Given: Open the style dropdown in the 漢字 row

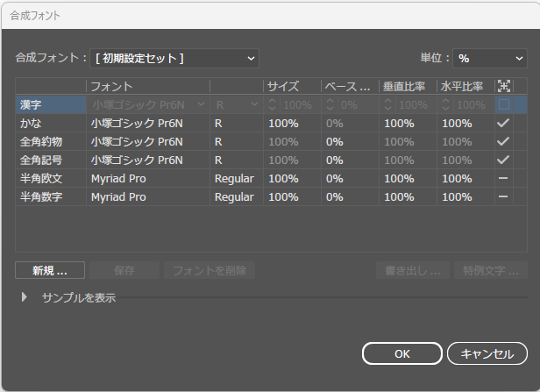Looking at the screenshot, I should tap(236, 104).
